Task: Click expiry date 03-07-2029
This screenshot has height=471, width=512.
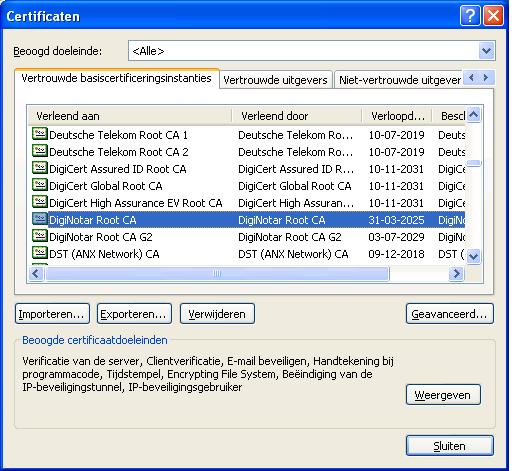Action: [396, 237]
